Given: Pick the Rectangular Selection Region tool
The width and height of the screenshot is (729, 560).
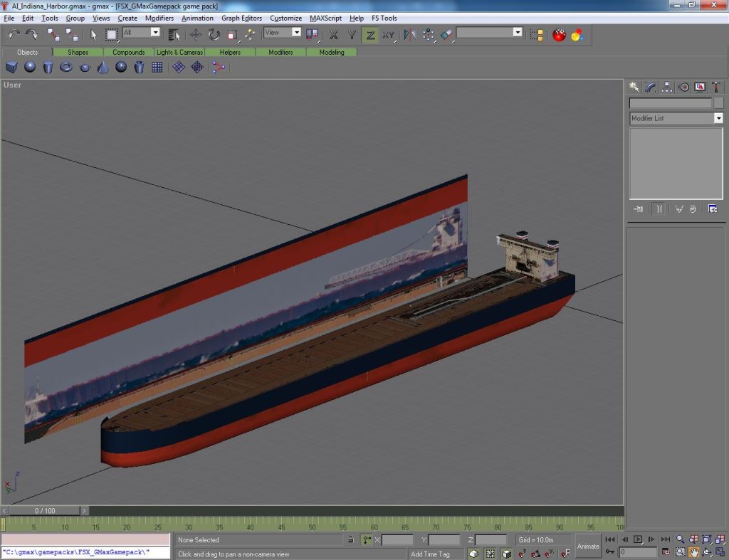Looking at the screenshot, I should pos(111,34).
